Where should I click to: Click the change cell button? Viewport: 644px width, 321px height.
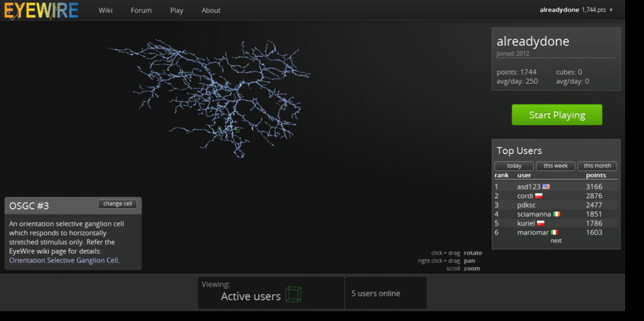click(x=118, y=204)
